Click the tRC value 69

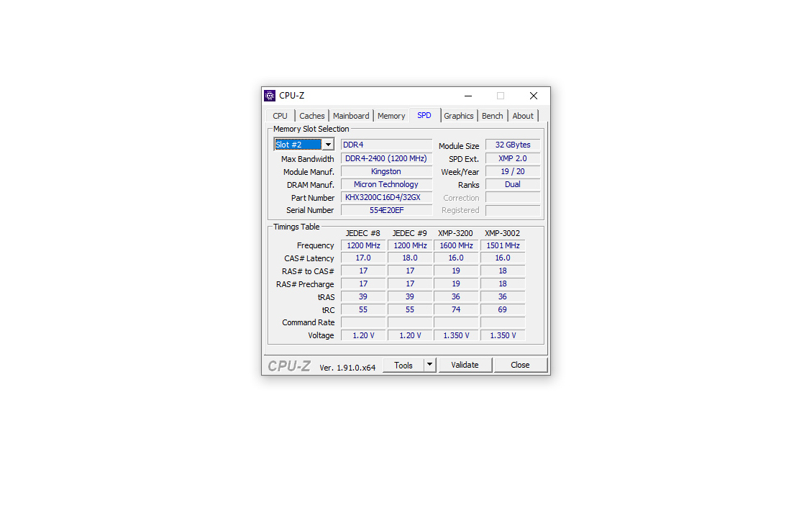point(503,309)
